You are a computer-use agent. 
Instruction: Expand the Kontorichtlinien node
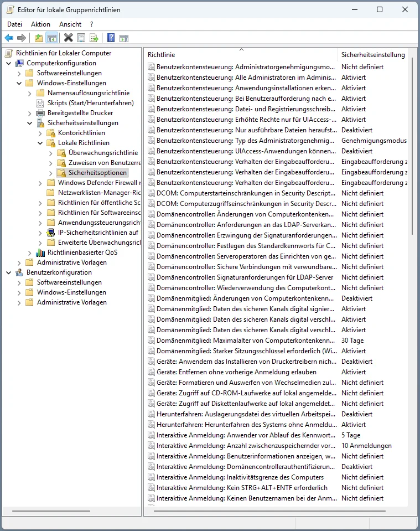point(40,133)
